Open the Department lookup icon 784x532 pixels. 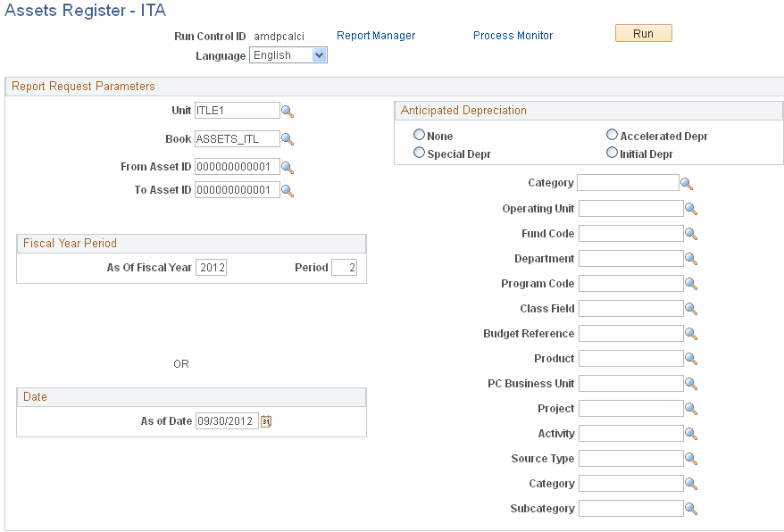[691, 258]
